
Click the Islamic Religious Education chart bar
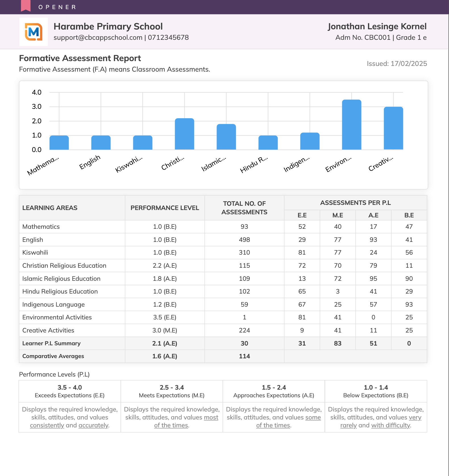click(226, 137)
